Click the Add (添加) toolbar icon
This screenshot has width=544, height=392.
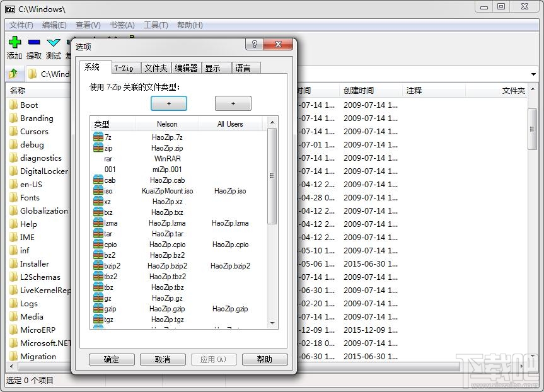point(14,43)
